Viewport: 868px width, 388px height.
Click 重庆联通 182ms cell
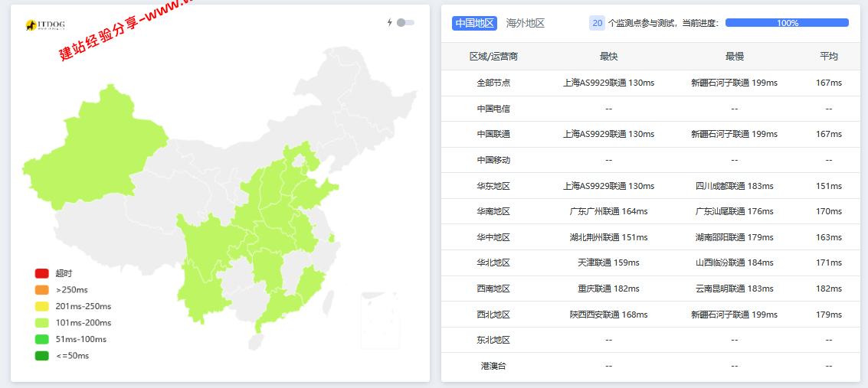click(609, 289)
